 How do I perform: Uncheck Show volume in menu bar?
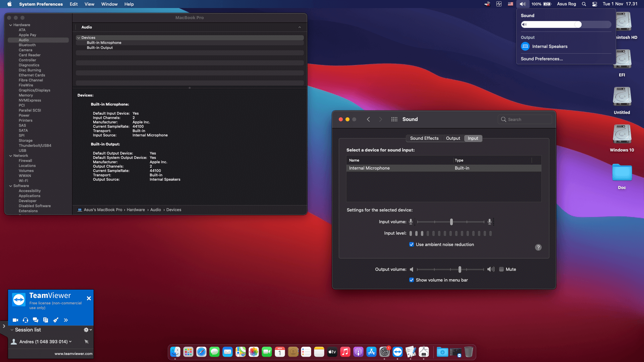[x=411, y=280]
